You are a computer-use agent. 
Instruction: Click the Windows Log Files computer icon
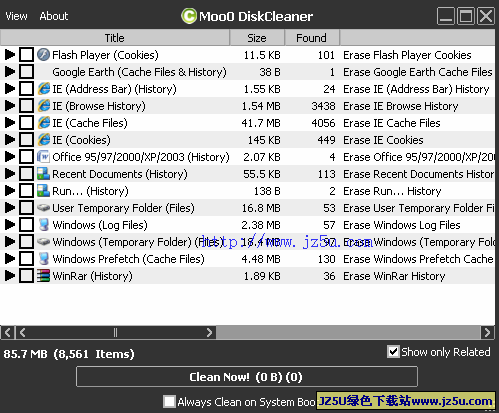coord(43,225)
